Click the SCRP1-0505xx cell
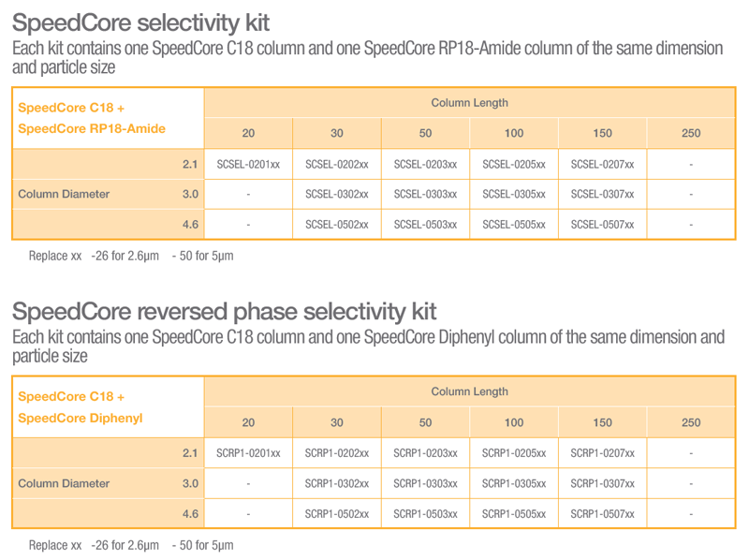Screen dimensions: 749x560 (x=513, y=514)
